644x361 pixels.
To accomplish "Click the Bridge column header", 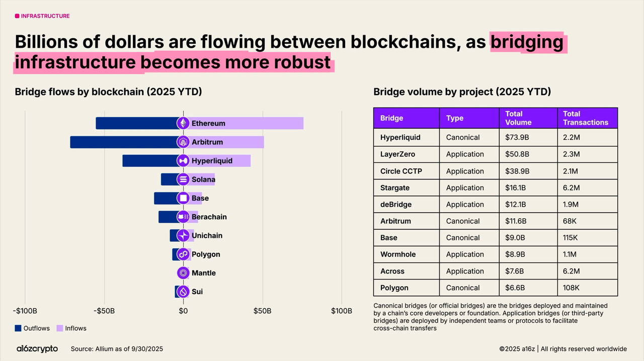I will 407,118.
